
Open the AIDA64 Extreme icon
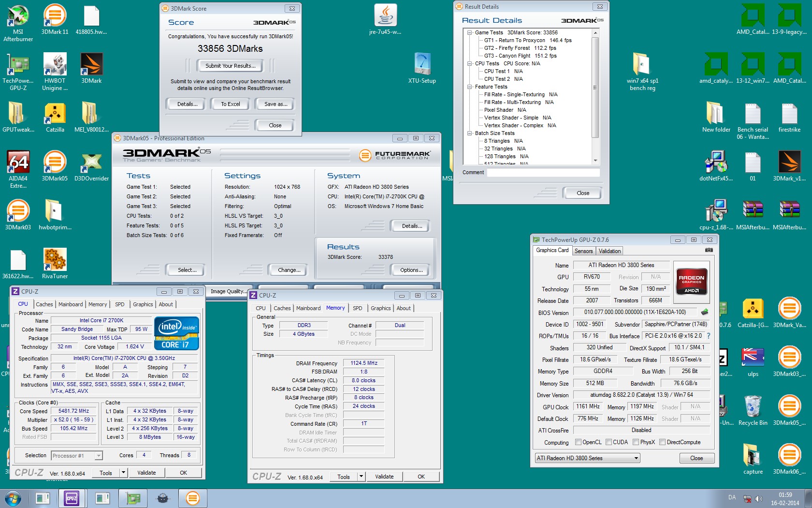18,169
